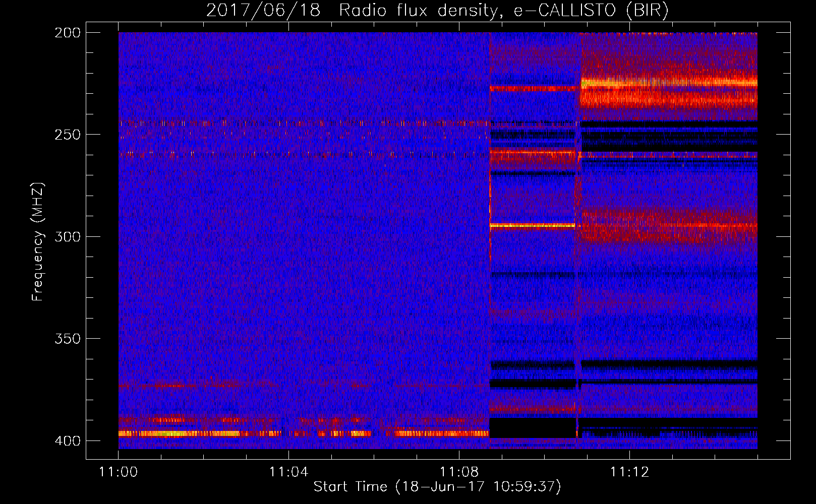Image resolution: width=816 pixels, height=504 pixels.
Task: Click the 350 frequency tick label
Action: pos(68,338)
